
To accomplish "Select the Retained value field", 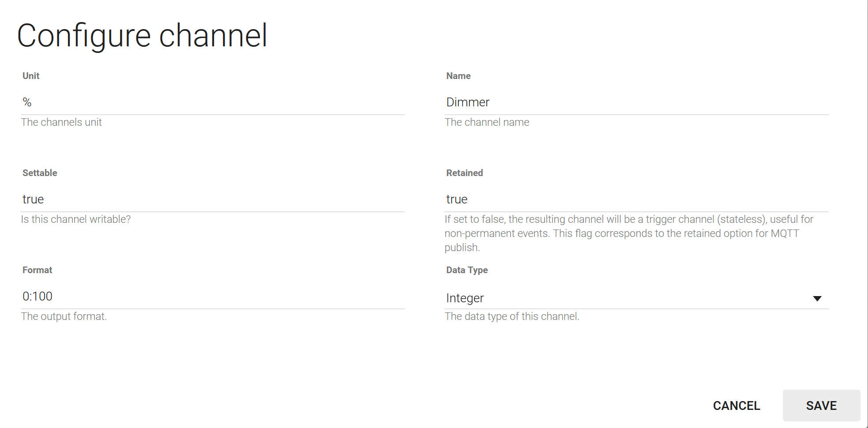I will tap(635, 199).
